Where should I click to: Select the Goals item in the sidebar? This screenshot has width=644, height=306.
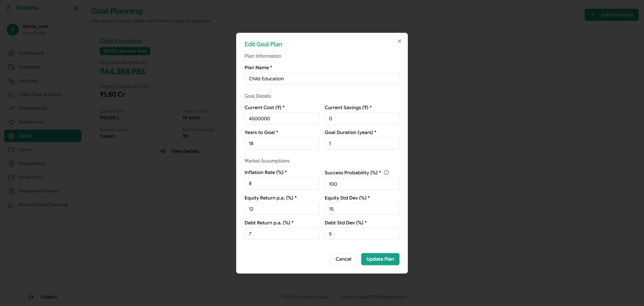pyautogui.click(x=43, y=136)
